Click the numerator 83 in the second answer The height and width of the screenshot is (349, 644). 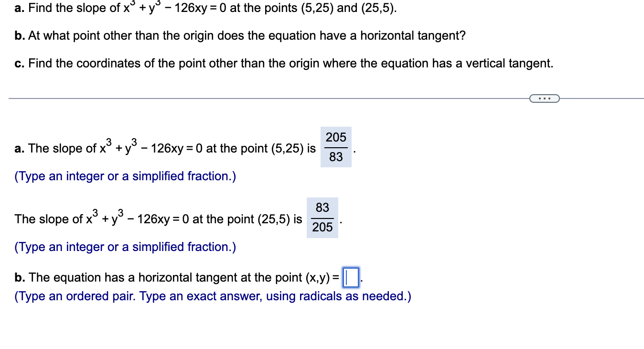pyautogui.click(x=322, y=208)
